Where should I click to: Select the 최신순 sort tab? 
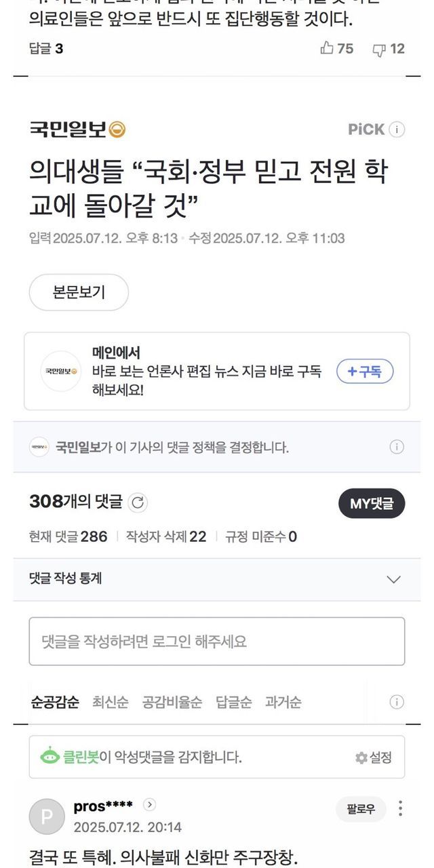[x=110, y=702]
